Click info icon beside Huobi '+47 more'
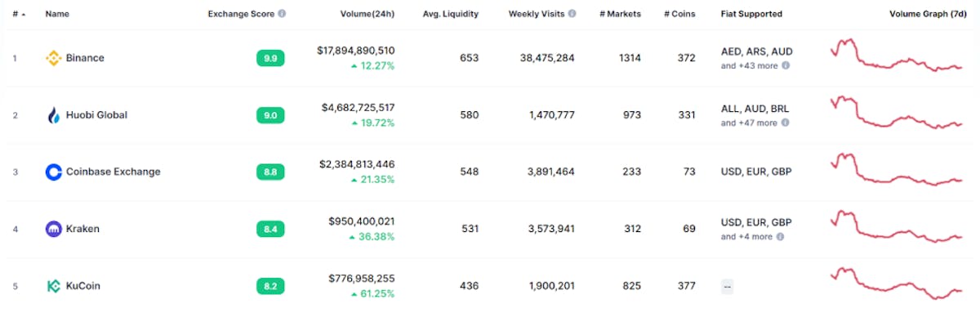The width and height of the screenshot is (980, 313). (786, 123)
